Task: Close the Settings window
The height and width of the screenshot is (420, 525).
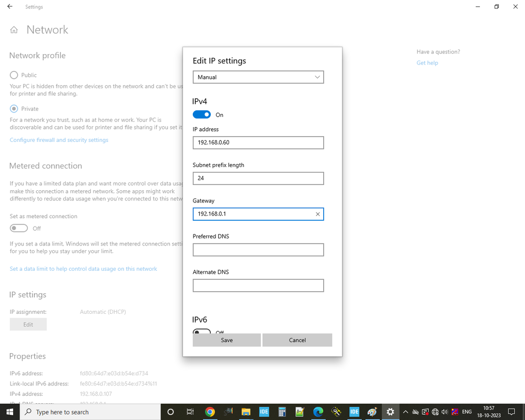Action: point(516,6)
